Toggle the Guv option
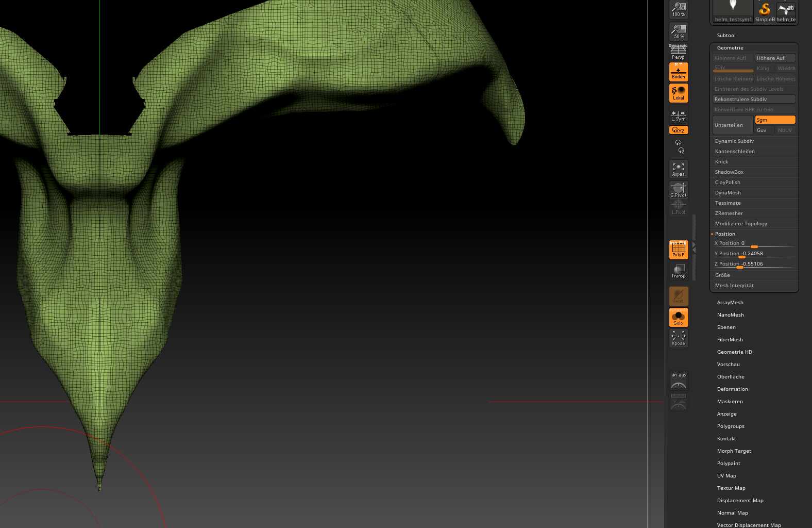The image size is (812, 528). (x=764, y=130)
